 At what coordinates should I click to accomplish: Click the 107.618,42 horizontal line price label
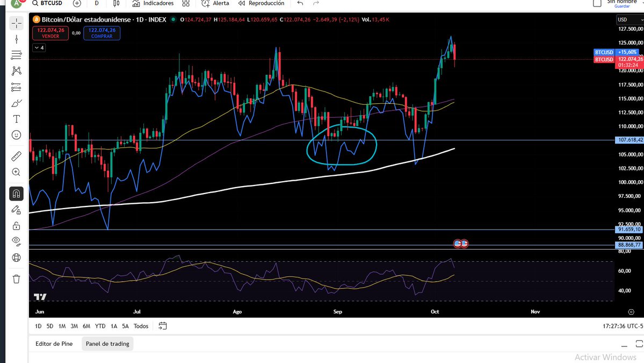point(629,140)
